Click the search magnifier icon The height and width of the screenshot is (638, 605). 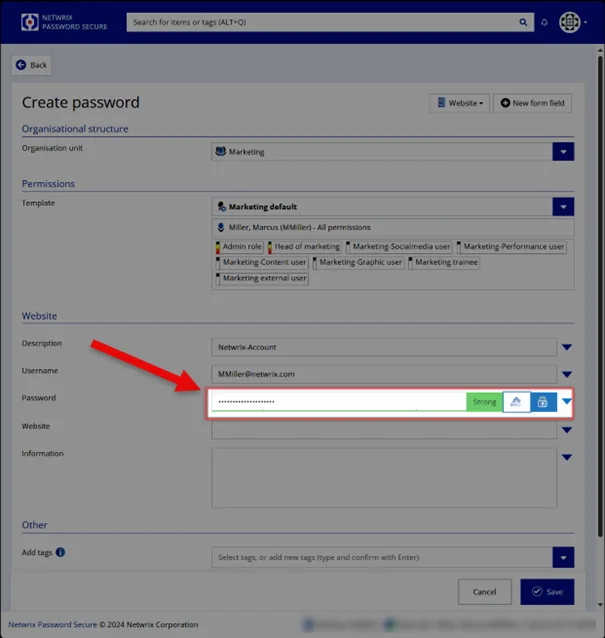[523, 22]
